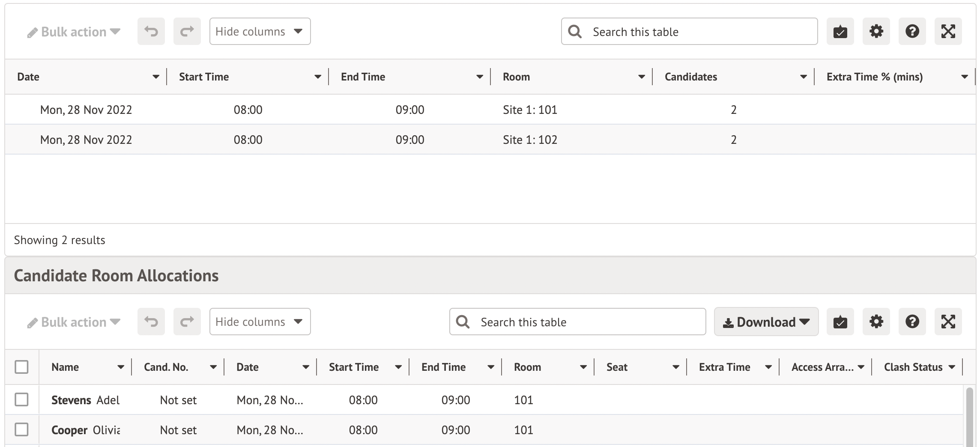Screen dimensions: 980x447
Task: Open settings gear in top table toolbar
Action: pos(876,31)
